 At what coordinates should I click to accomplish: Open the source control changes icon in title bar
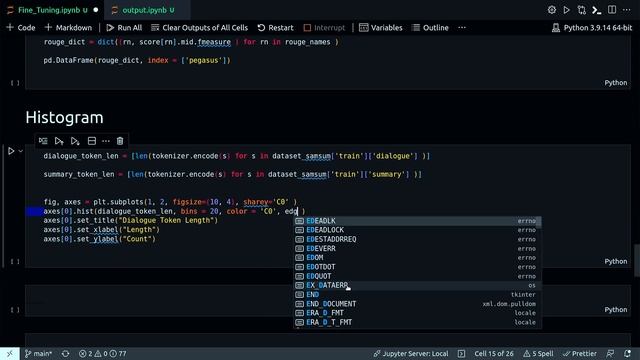(x=582, y=10)
